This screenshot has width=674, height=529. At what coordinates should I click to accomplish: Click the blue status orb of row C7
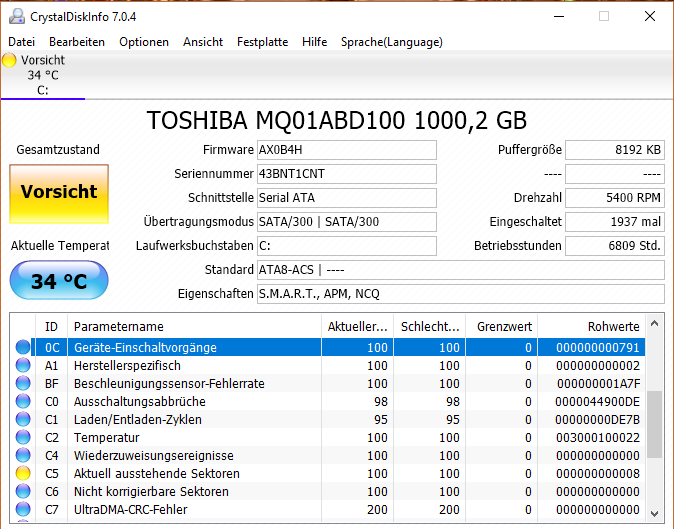click(23, 510)
